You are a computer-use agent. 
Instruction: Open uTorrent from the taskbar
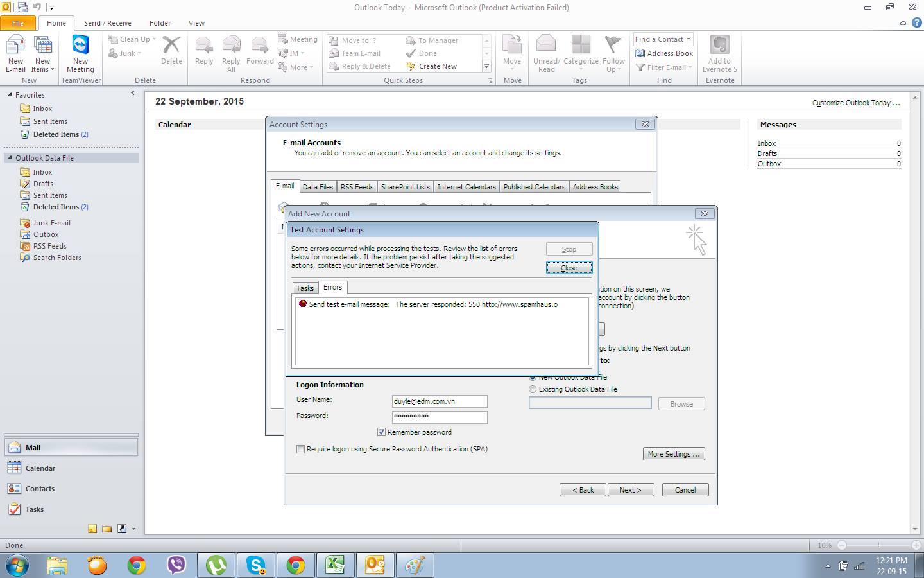(x=216, y=565)
